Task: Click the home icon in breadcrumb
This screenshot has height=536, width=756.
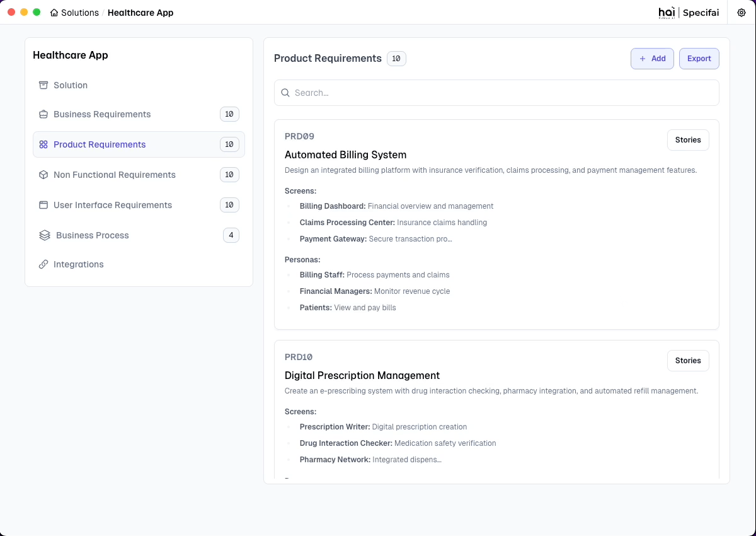Action: pos(54,13)
